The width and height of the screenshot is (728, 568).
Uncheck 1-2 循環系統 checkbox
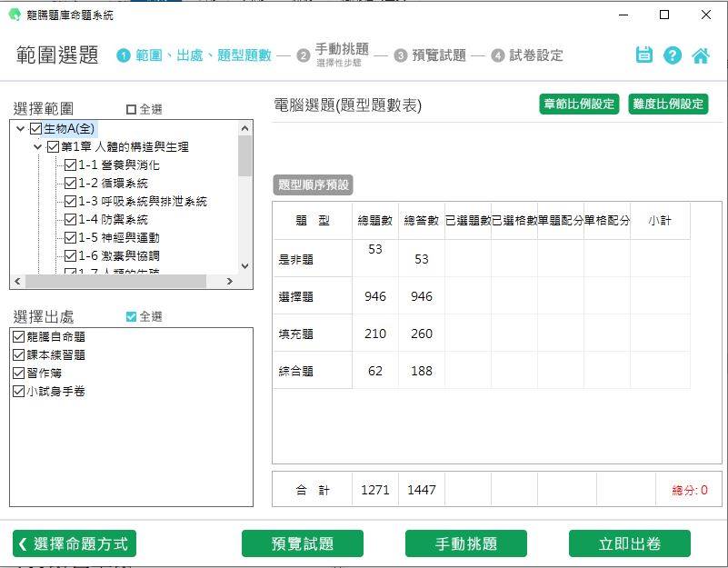point(70,183)
